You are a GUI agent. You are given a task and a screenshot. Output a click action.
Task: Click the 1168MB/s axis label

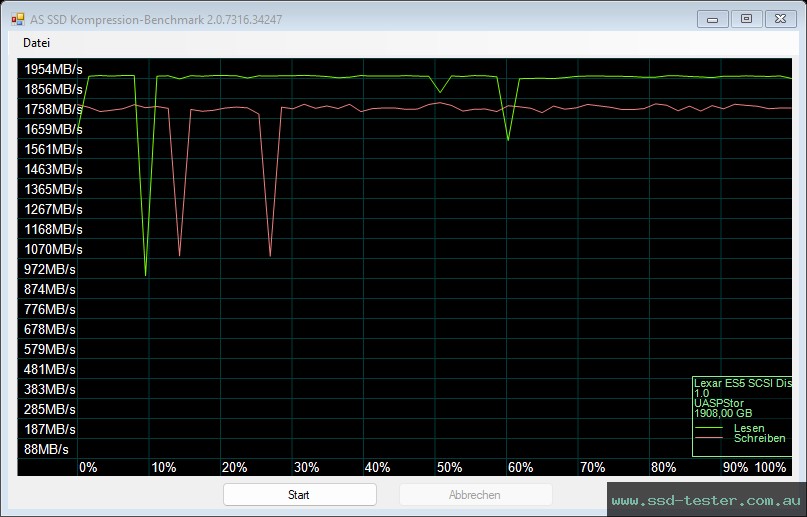pyautogui.click(x=53, y=229)
